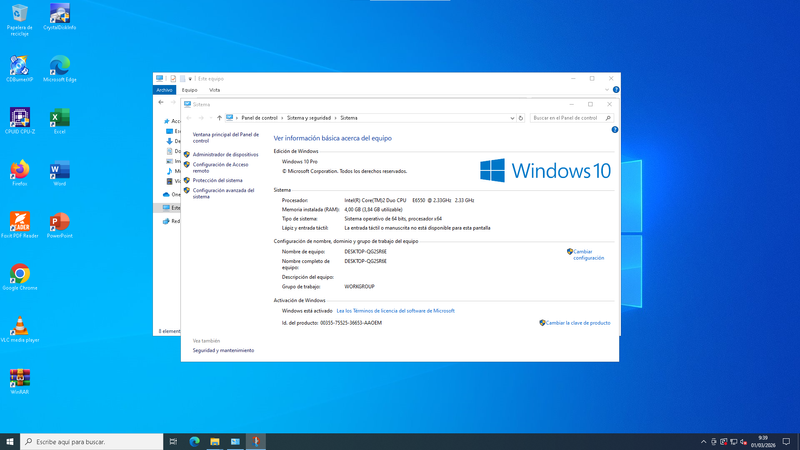
Task: Navigate to Sistema y seguridad breadcrumb
Action: click(x=309, y=118)
